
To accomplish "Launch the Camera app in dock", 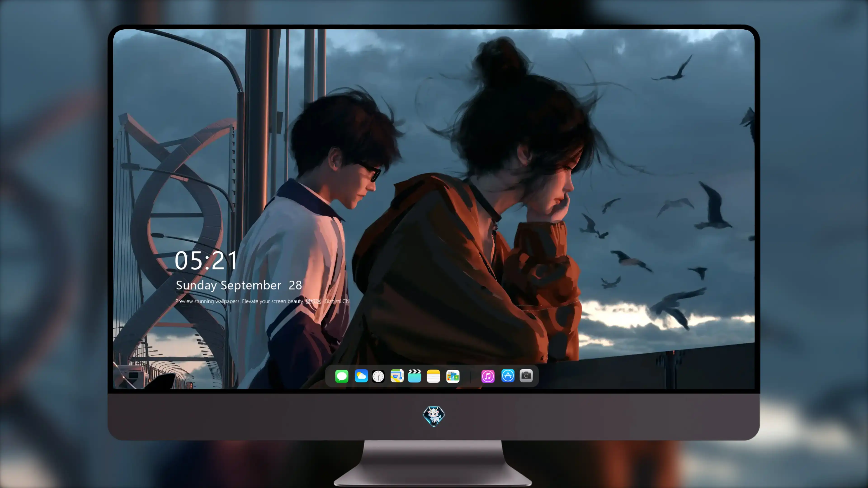I will pos(526,375).
